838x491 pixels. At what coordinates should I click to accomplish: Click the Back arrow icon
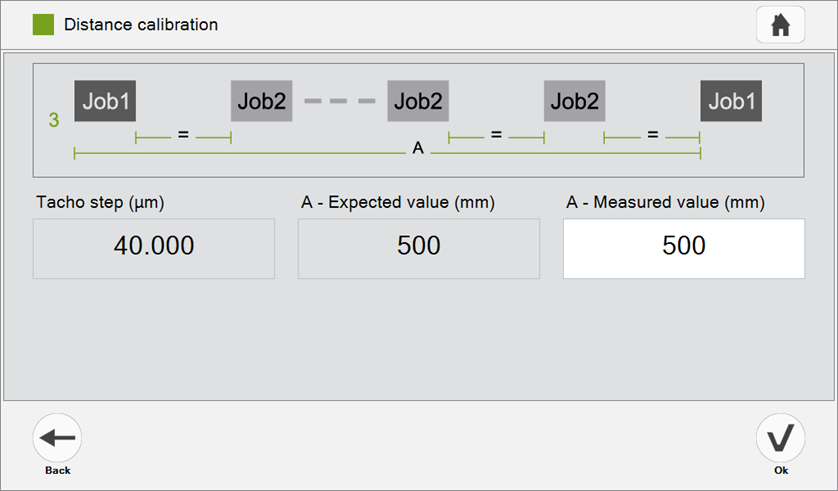57,438
